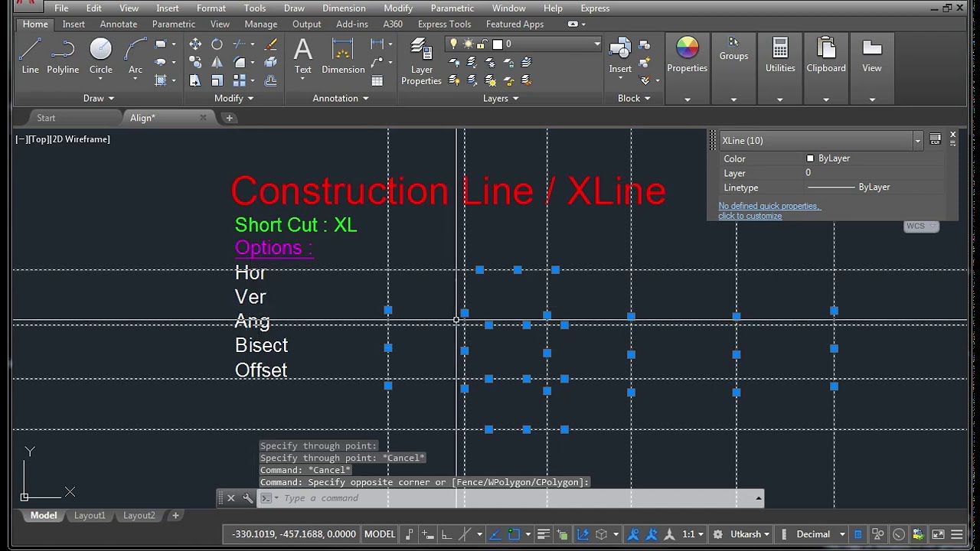Open the layer name dropdown
Image resolution: width=980 pixels, height=551 pixels.
click(x=597, y=44)
